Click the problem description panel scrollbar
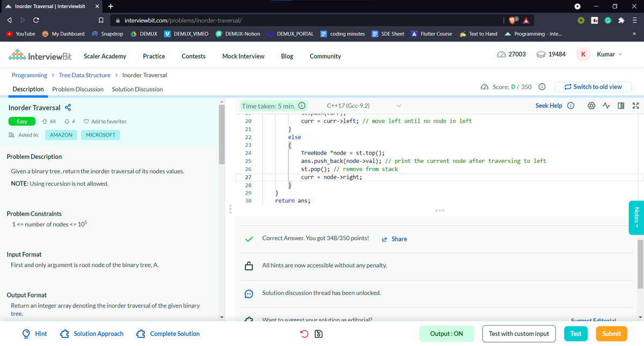This screenshot has width=644, height=346. pos(222,135)
